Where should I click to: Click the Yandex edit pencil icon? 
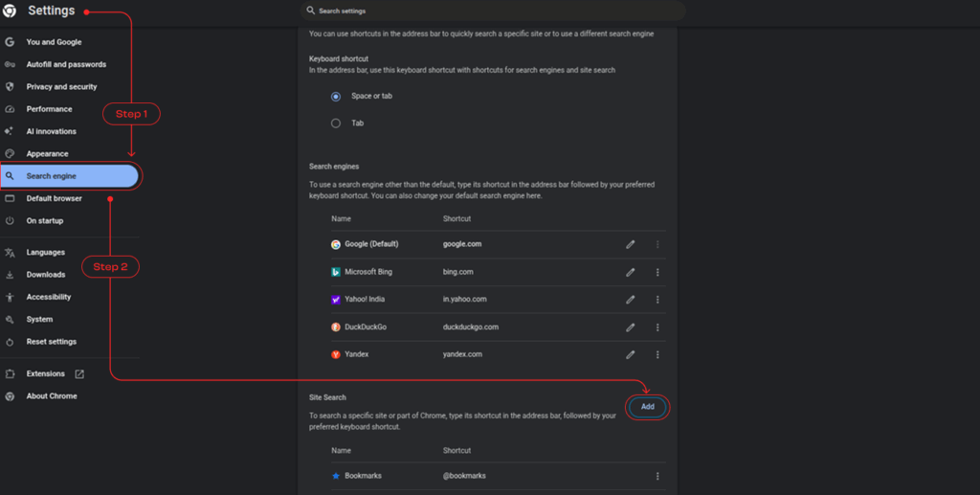(x=631, y=354)
